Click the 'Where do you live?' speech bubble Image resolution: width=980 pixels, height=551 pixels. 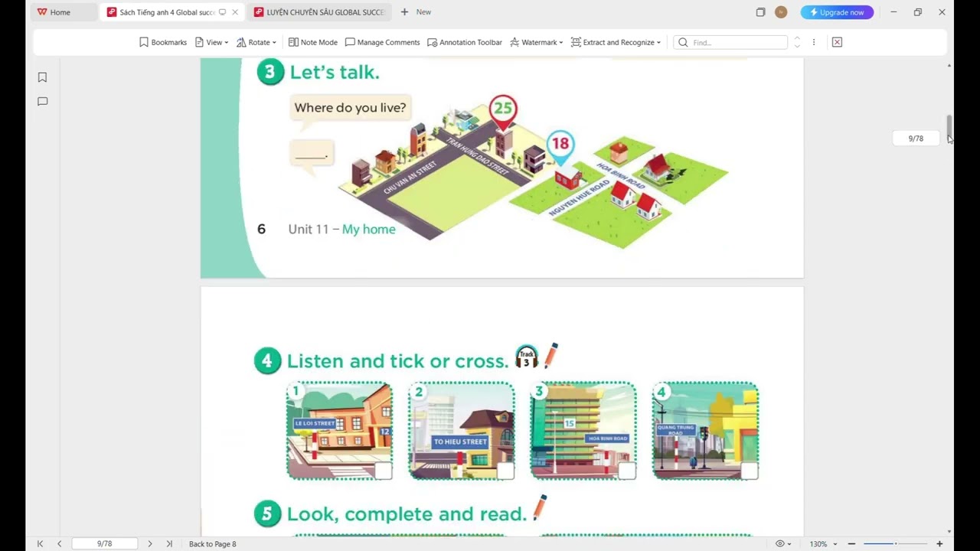pos(350,108)
